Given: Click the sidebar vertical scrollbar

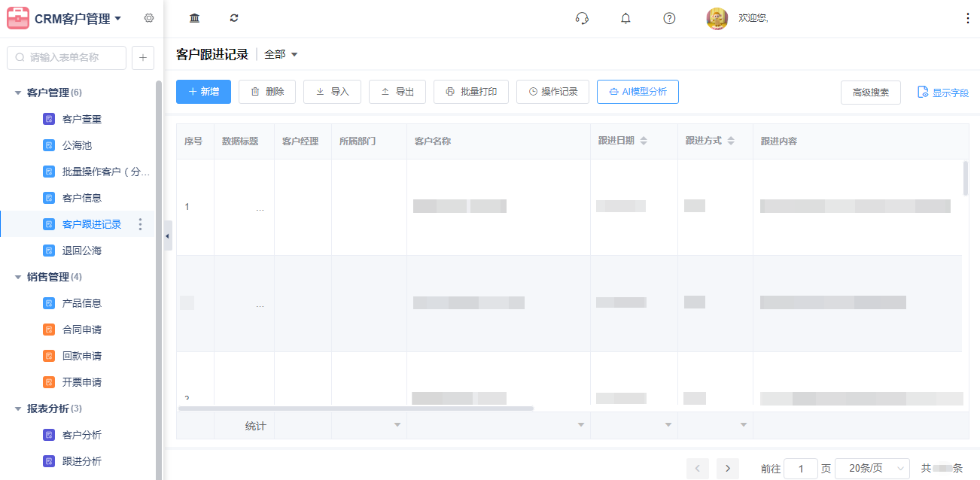Looking at the screenshot, I should (159, 278).
